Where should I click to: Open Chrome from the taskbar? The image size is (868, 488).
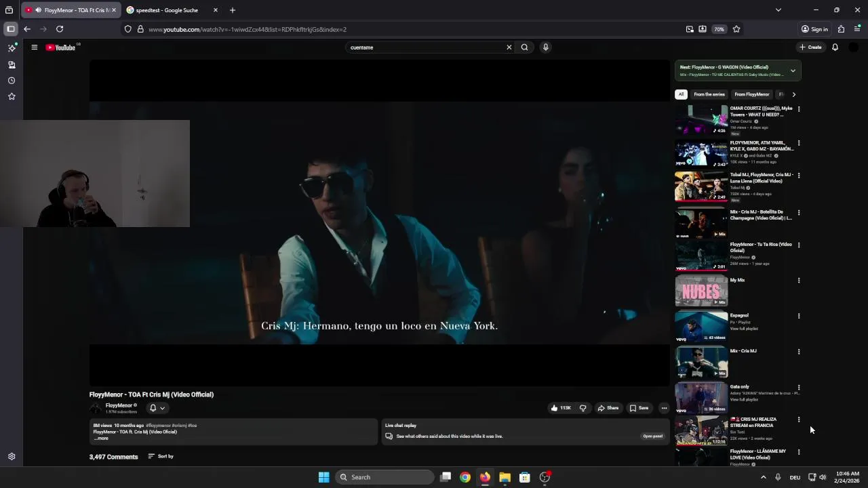pyautogui.click(x=465, y=477)
